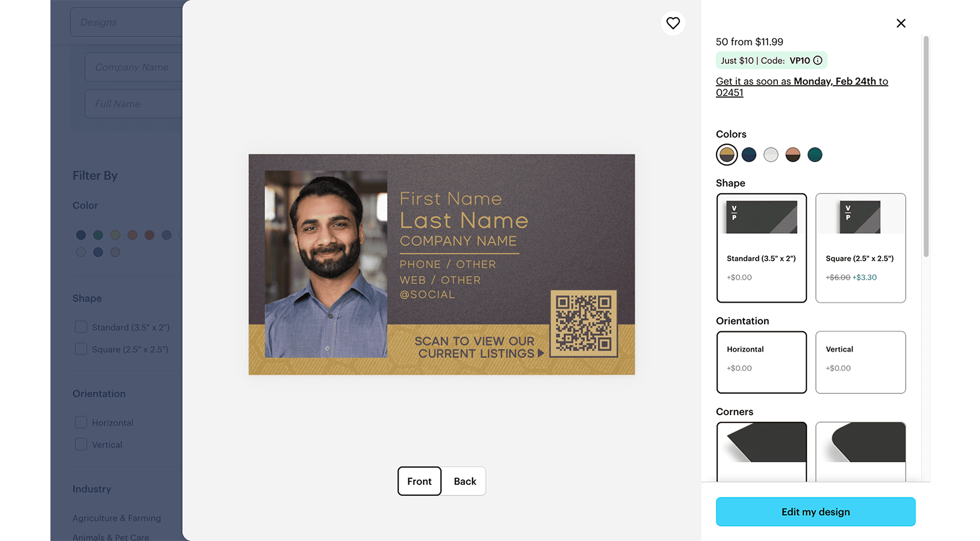The width and height of the screenshot is (980, 541).
Task: Pick the teal green color swatch
Action: coord(815,155)
